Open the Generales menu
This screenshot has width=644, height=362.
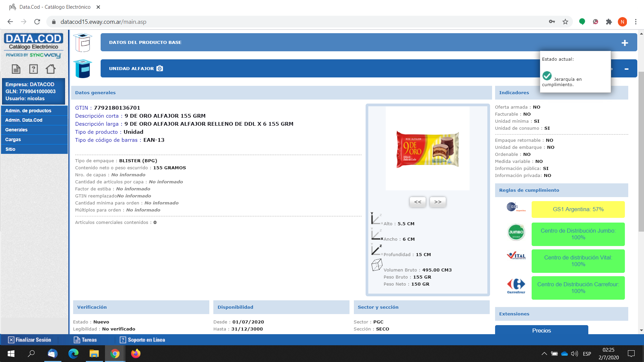[x=35, y=130]
